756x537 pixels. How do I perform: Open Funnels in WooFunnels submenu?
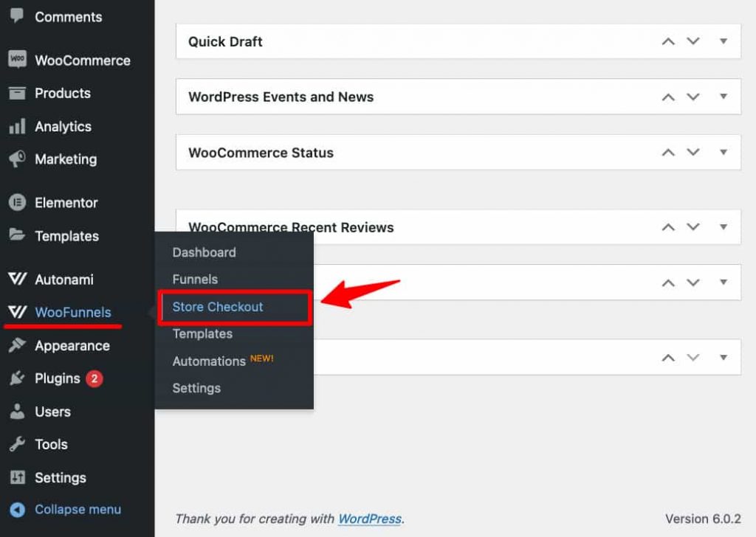tap(195, 280)
